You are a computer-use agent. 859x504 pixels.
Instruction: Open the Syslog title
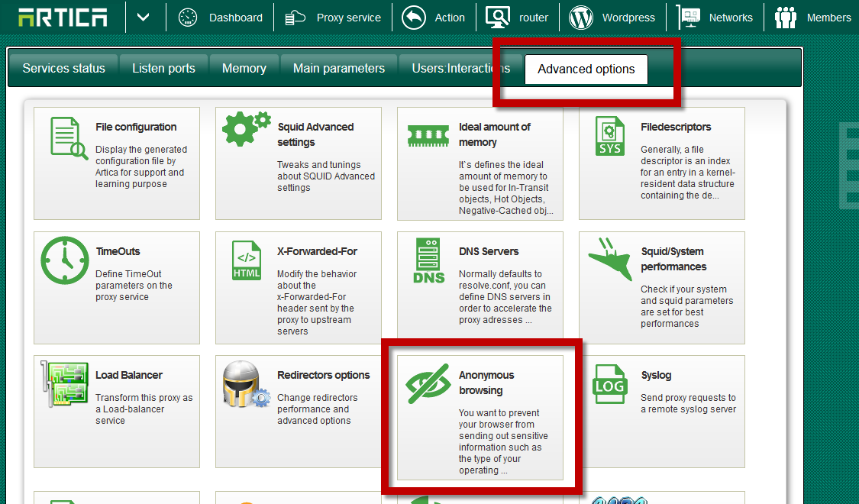[x=657, y=375]
